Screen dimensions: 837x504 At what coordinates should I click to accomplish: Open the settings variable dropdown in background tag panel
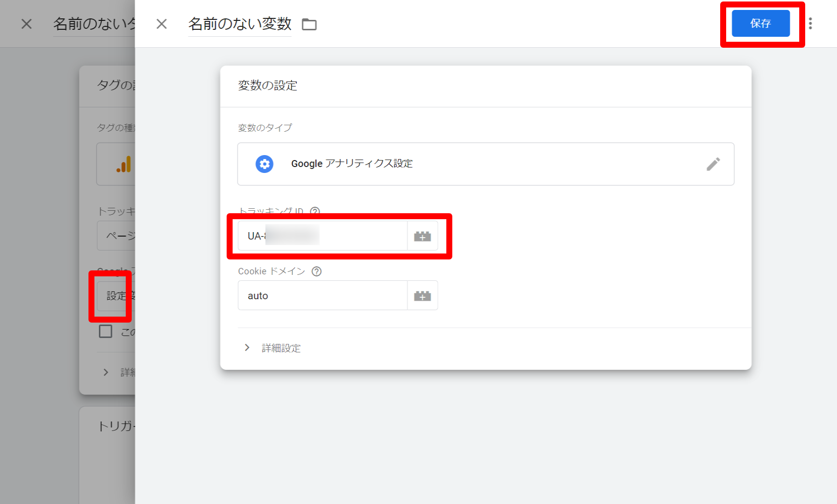(x=116, y=296)
